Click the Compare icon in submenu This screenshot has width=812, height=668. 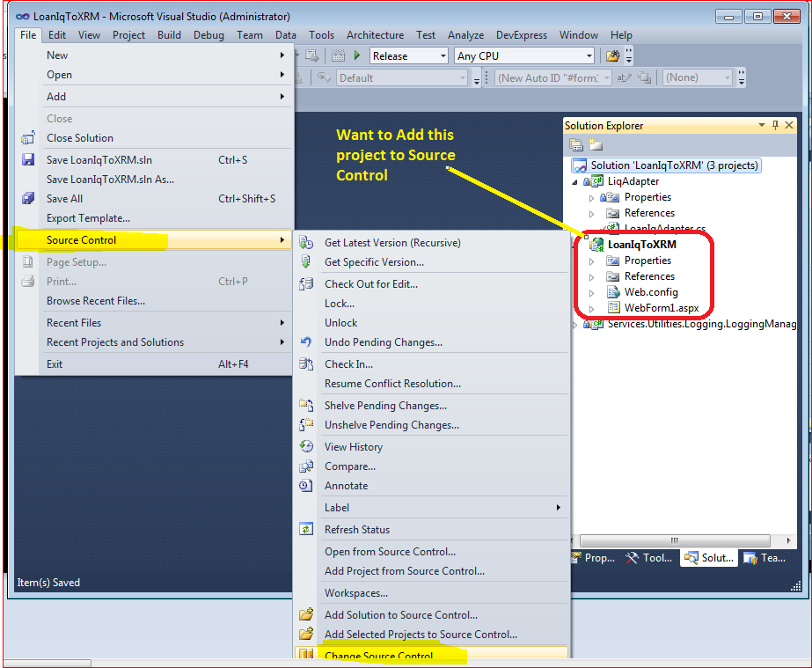(306, 466)
